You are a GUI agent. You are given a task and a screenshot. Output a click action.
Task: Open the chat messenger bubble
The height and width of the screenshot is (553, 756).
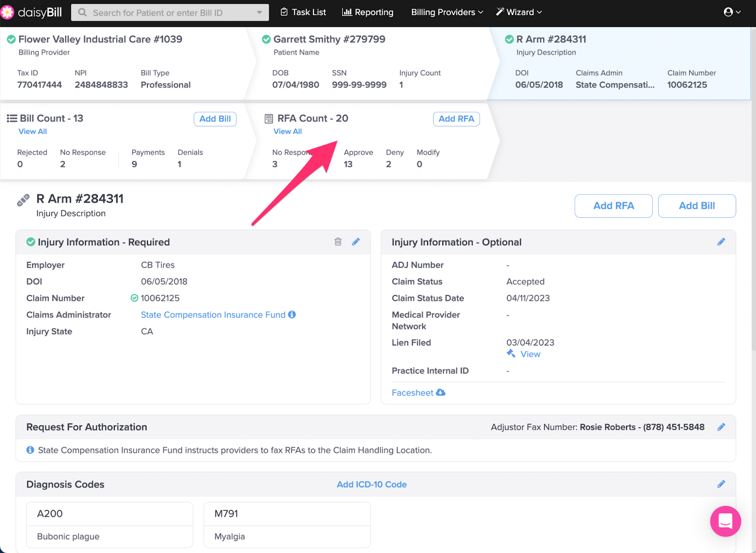click(x=725, y=521)
